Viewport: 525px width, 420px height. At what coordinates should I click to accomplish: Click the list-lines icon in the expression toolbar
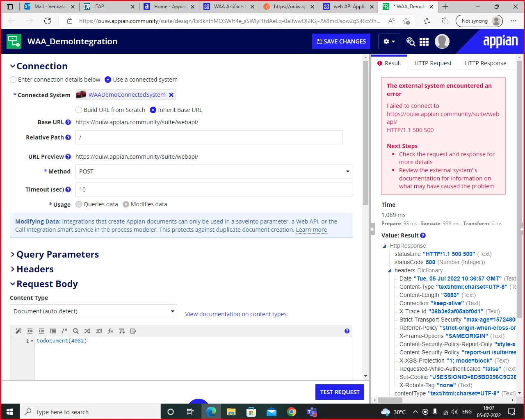53,331
